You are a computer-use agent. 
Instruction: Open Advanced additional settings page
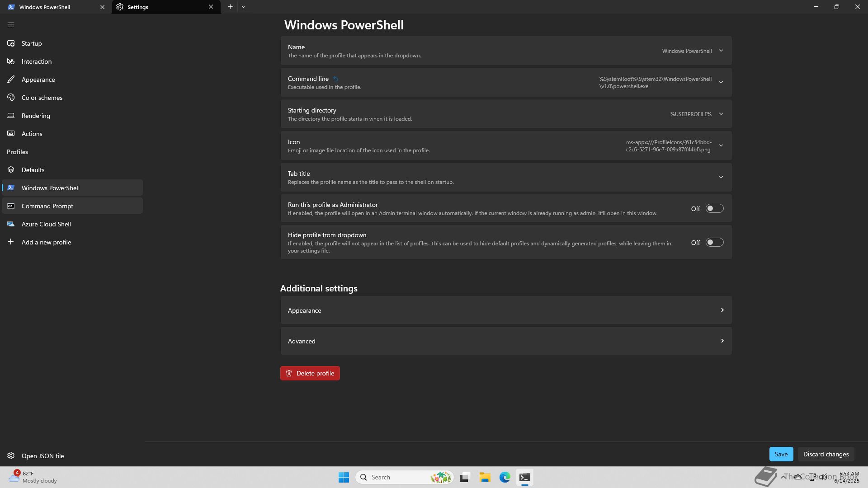(x=505, y=341)
